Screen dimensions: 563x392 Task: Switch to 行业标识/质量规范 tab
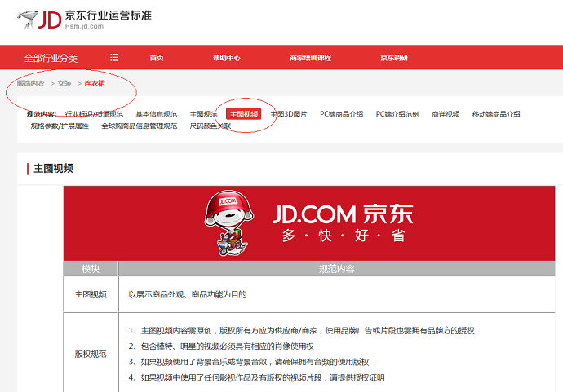point(94,114)
